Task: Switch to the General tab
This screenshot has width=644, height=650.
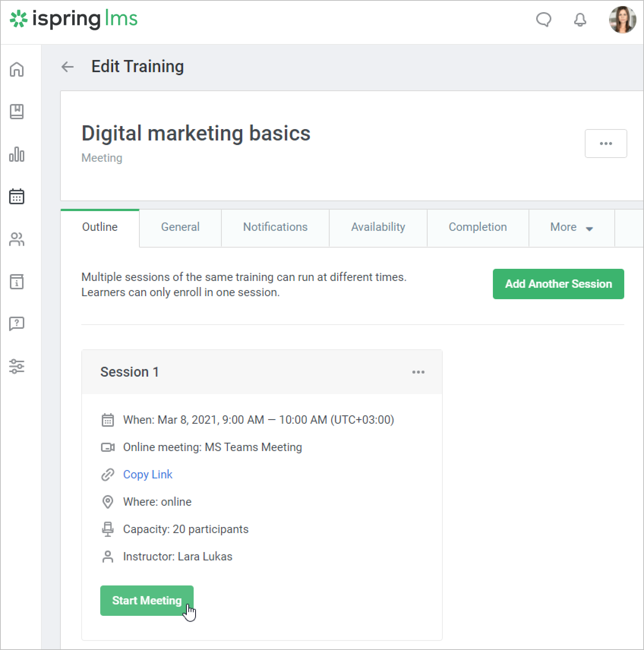Action: tap(180, 227)
